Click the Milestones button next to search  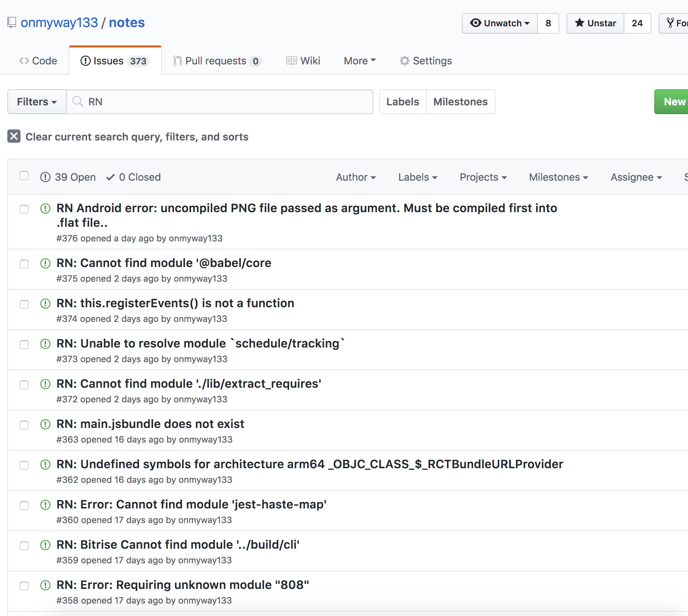(x=460, y=102)
